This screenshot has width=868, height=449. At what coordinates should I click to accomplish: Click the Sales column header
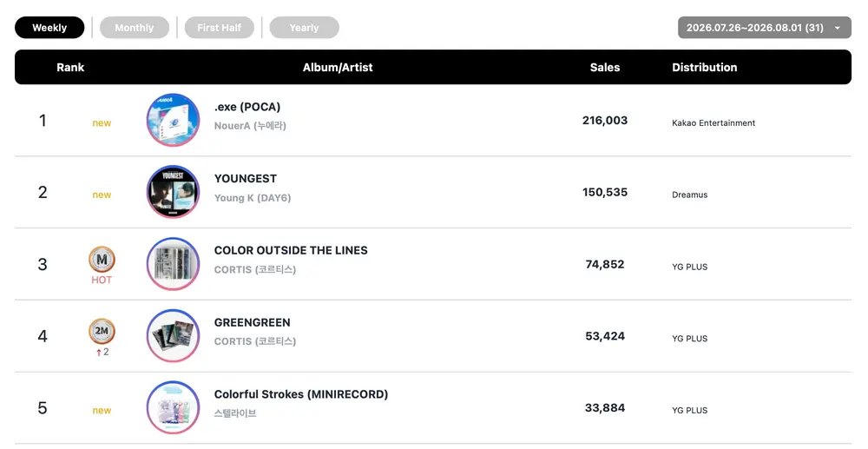(x=605, y=68)
